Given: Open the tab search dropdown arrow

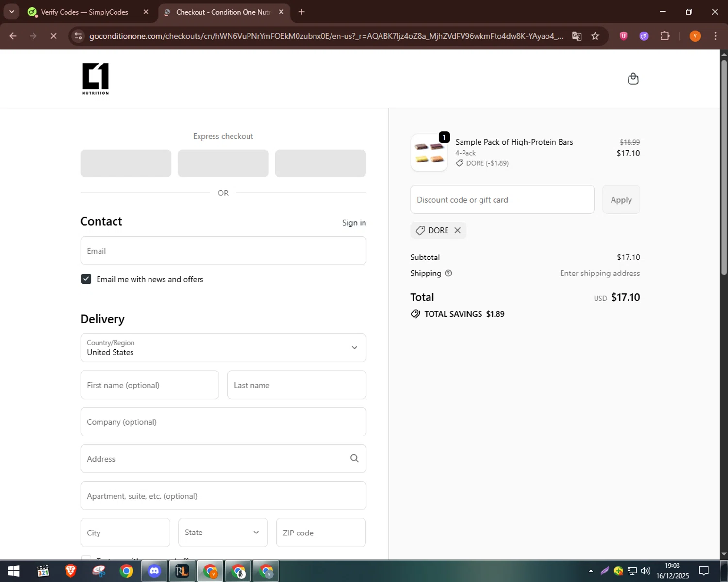Looking at the screenshot, I should pyautogui.click(x=12, y=12).
